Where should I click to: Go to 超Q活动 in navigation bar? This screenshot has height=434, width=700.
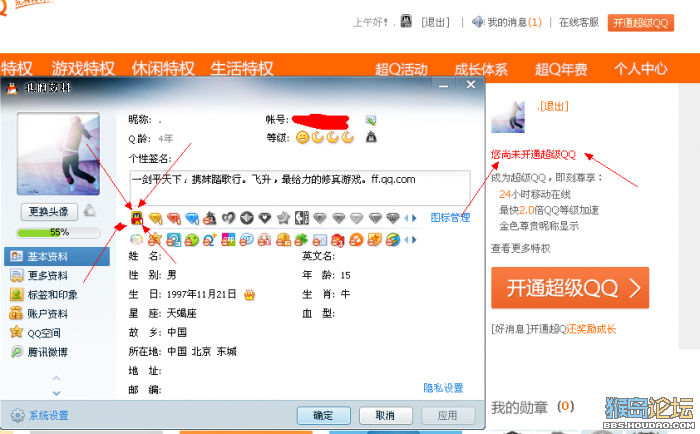tap(401, 69)
